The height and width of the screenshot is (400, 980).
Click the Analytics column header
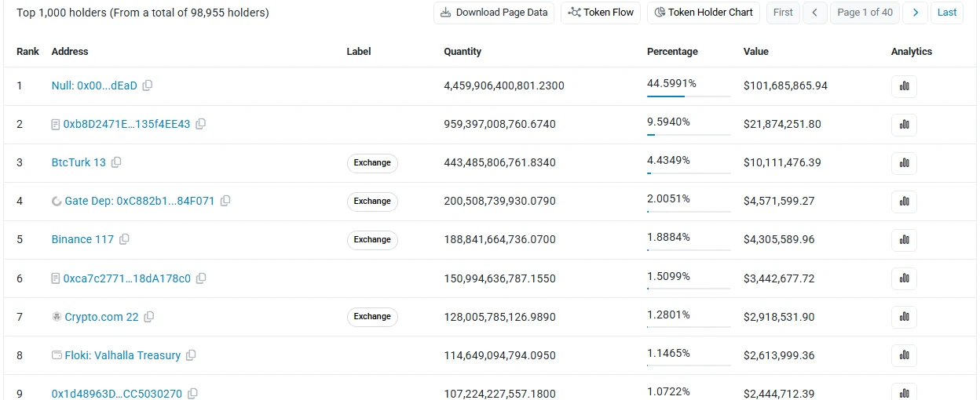coord(912,52)
